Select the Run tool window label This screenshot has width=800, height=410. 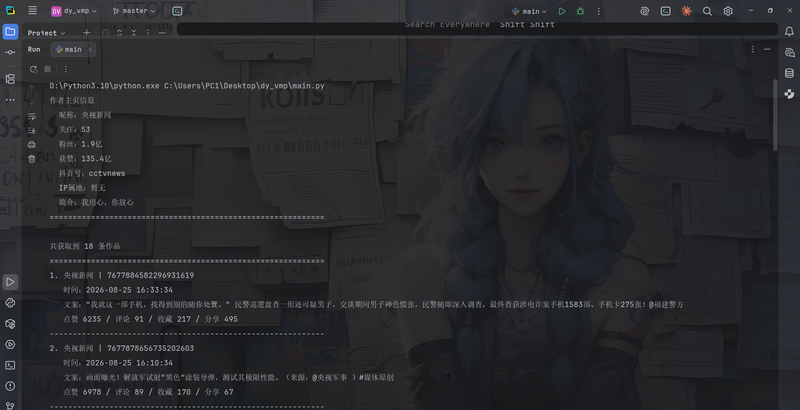34,49
